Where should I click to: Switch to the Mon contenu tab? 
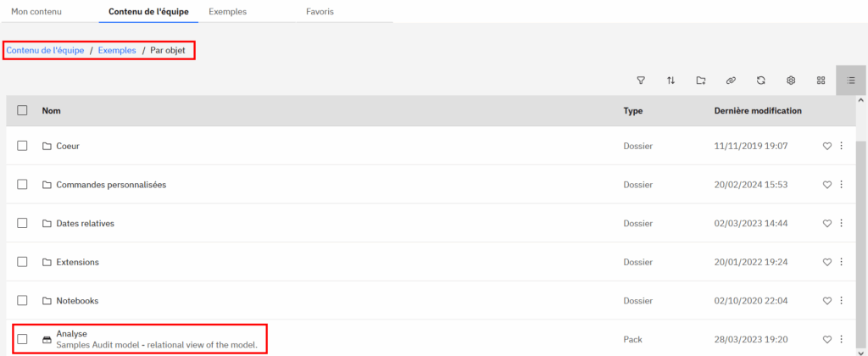(36, 12)
